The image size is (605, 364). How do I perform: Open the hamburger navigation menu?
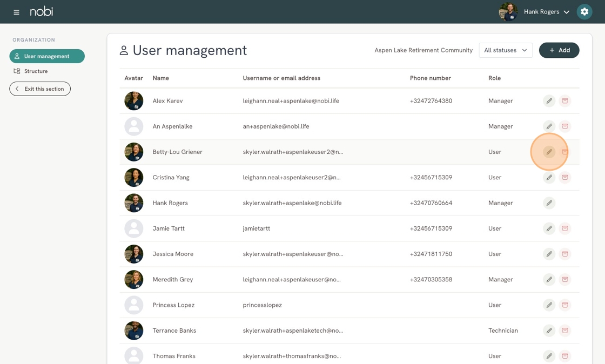pyautogui.click(x=16, y=12)
